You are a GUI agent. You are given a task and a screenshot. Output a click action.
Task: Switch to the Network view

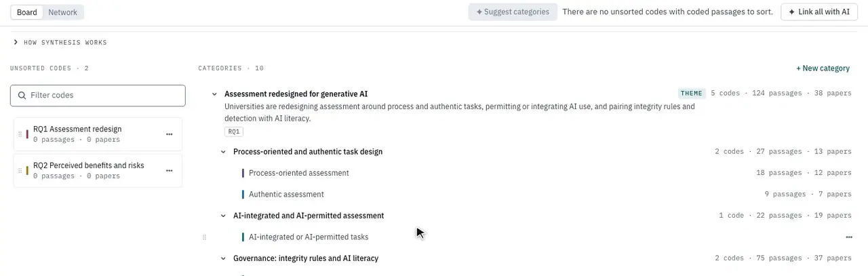[62, 12]
